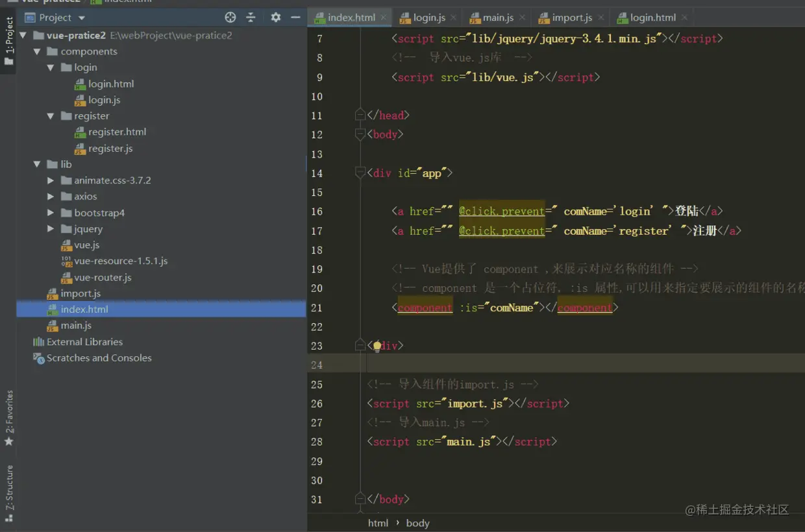Collapse the lib folder arrow
The height and width of the screenshot is (532, 805).
[37, 164]
